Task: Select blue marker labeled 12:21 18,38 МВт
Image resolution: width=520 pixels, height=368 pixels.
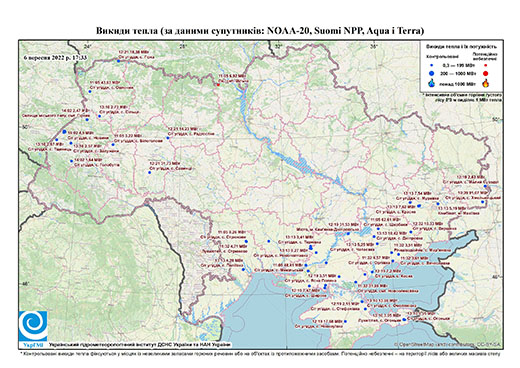Action: coord(118,61)
